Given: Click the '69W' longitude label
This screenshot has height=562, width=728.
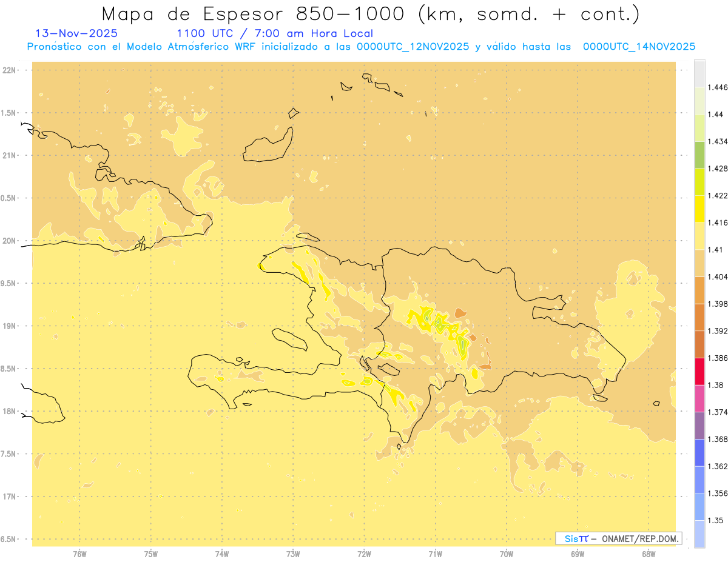Looking at the screenshot, I should [x=578, y=554].
